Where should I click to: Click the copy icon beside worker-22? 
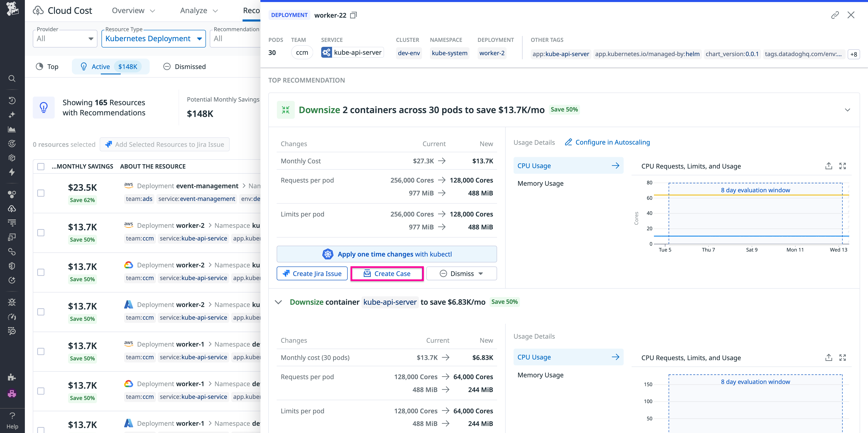(353, 15)
